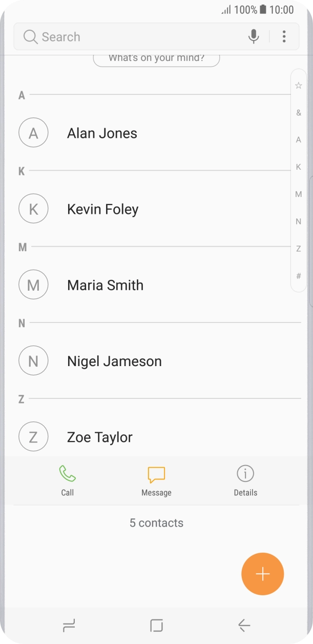Open the recent apps navigation button
The image size is (313, 644).
[x=69, y=625]
